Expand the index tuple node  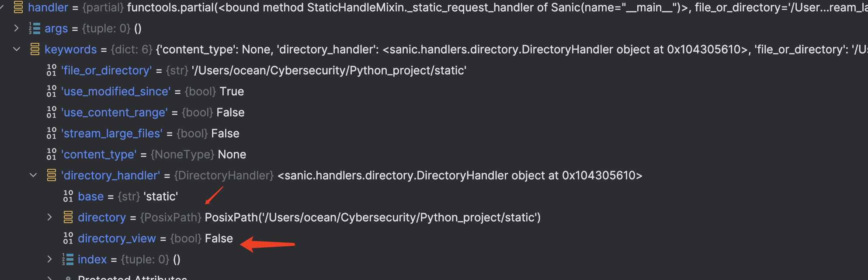tap(49, 259)
